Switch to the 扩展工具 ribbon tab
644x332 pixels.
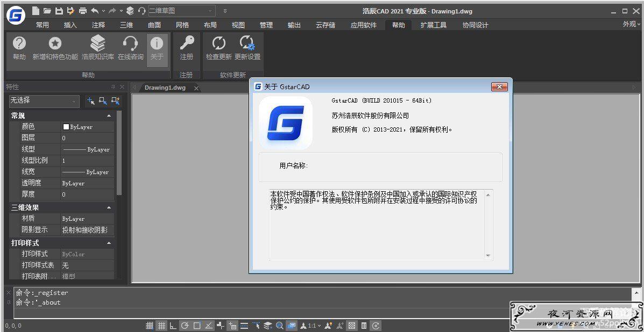point(433,25)
